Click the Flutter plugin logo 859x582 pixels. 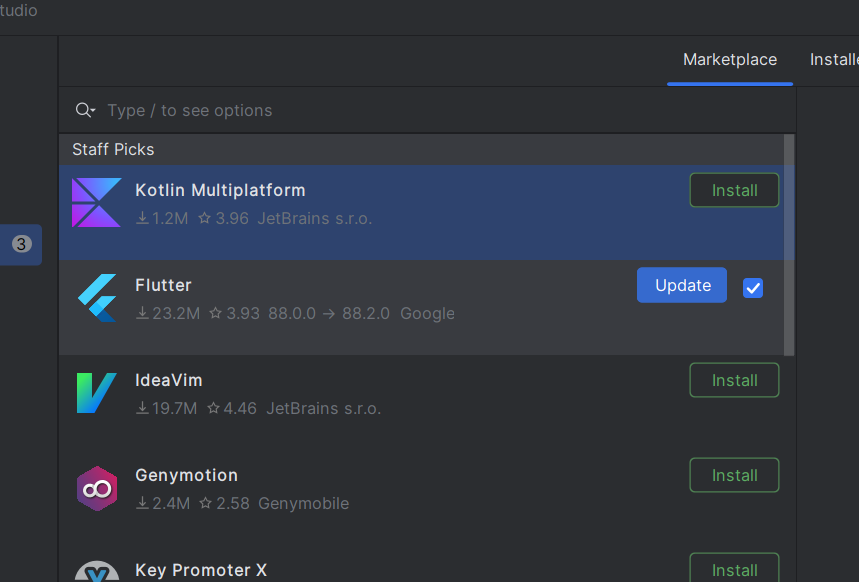point(97,298)
